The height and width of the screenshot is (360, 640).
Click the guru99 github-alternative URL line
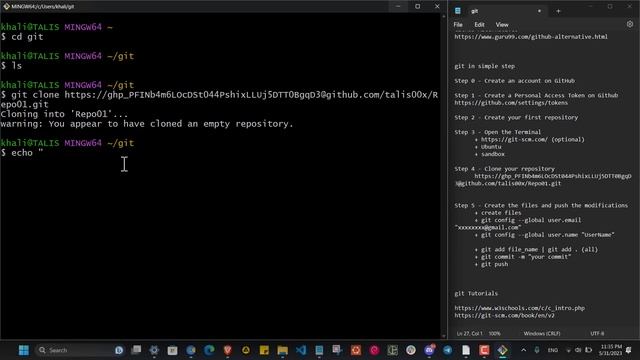pos(531,37)
